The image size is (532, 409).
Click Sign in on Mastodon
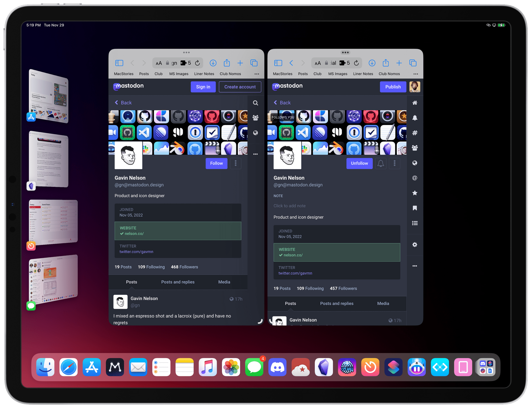(x=203, y=87)
